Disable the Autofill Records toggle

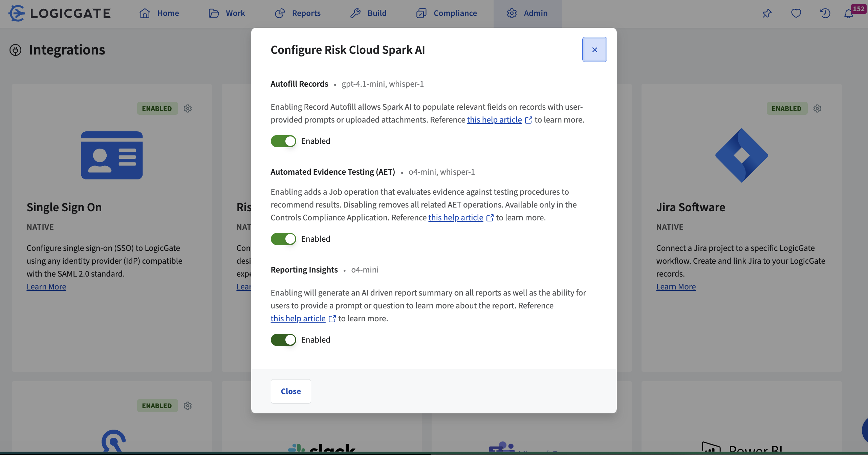tap(283, 141)
